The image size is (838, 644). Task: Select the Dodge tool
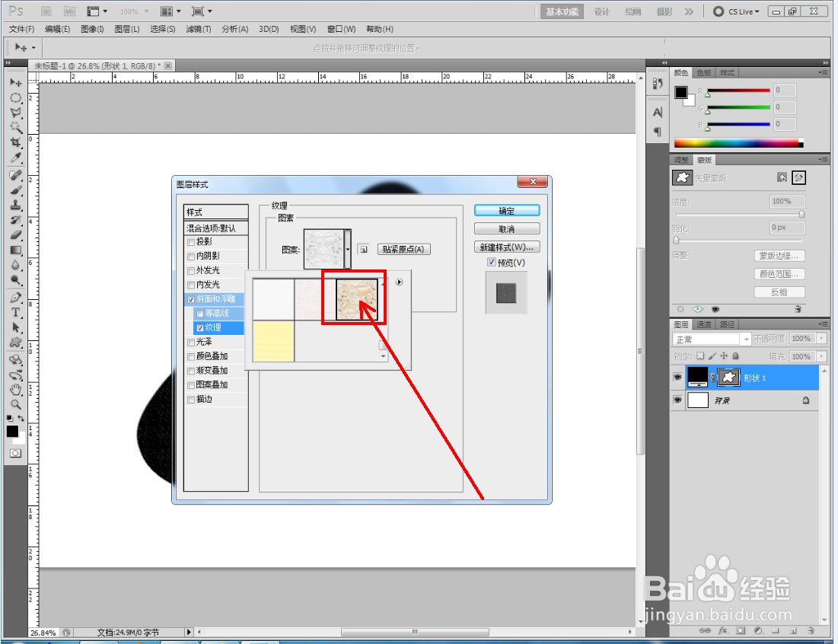pyautogui.click(x=15, y=280)
